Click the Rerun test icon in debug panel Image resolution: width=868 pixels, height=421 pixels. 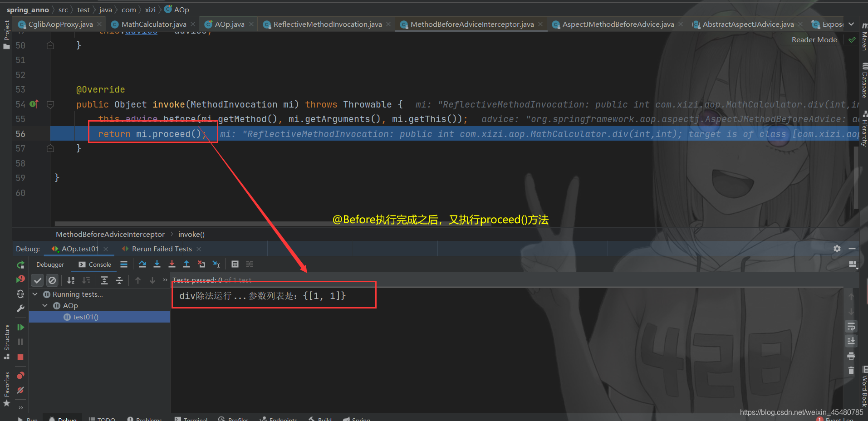(20, 265)
